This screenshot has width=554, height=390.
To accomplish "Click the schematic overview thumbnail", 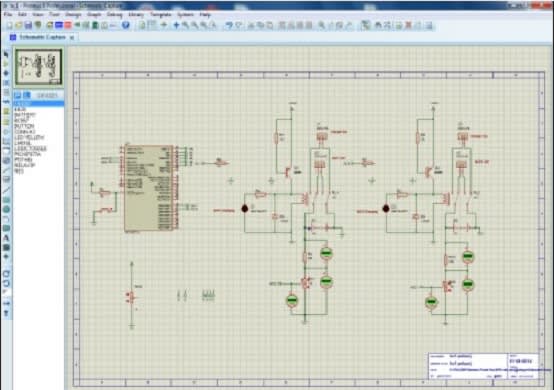I will click(x=39, y=67).
